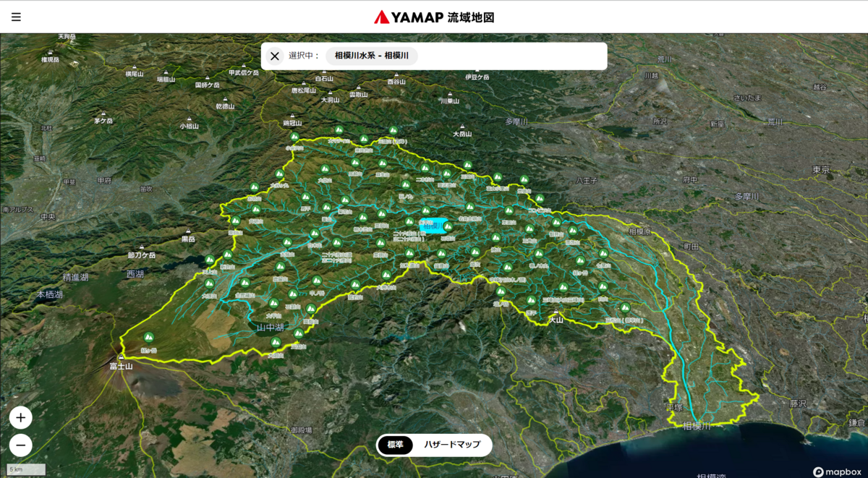Click the 選択中 label
Screen dimensions: 868x478
click(x=304, y=56)
